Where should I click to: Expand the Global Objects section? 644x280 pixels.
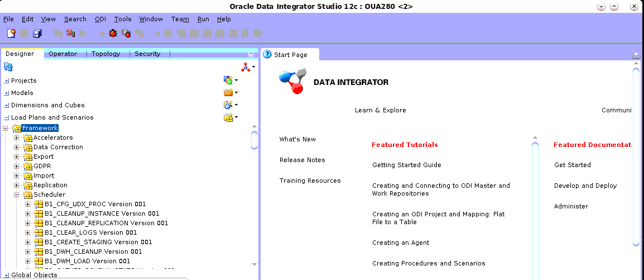(7, 276)
